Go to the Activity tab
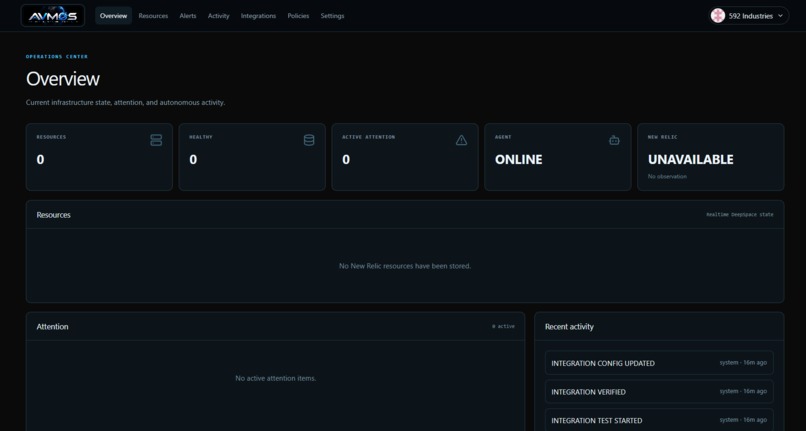The height and width of the screenshot is (431, 806). [x=218, y=16]
